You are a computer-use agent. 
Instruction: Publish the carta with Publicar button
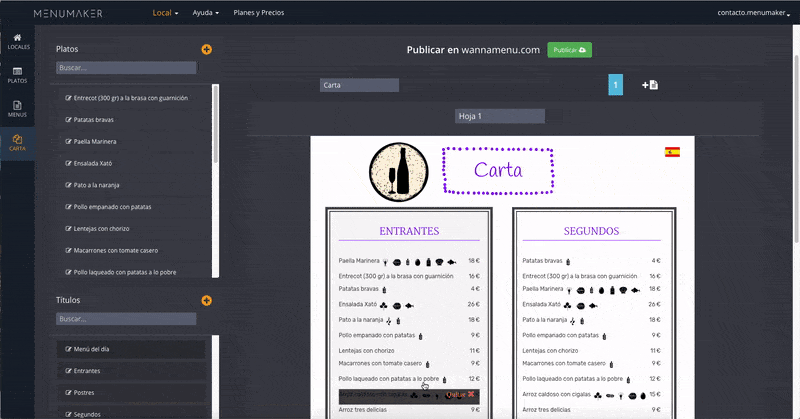[x=569, y=50]
